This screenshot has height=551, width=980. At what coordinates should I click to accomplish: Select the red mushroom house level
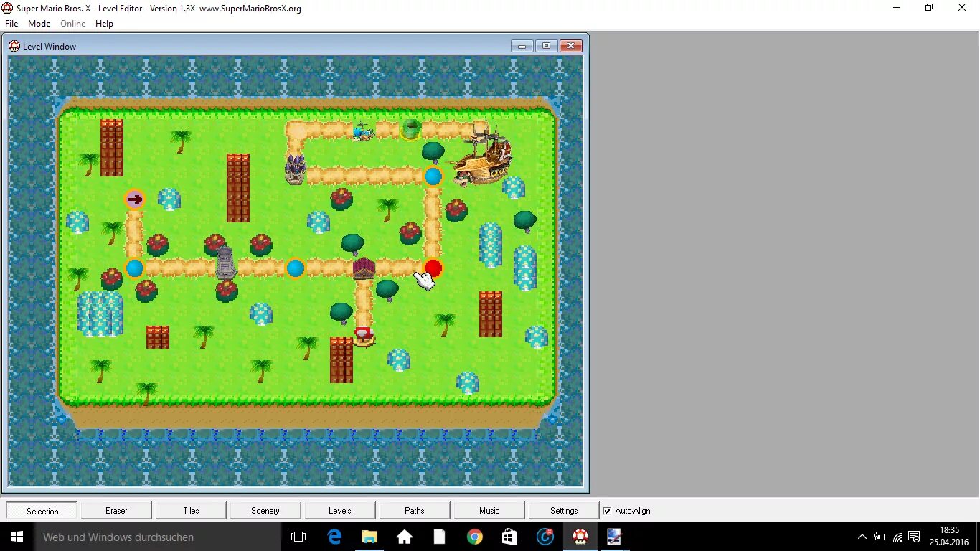click(x=364, y=336)
